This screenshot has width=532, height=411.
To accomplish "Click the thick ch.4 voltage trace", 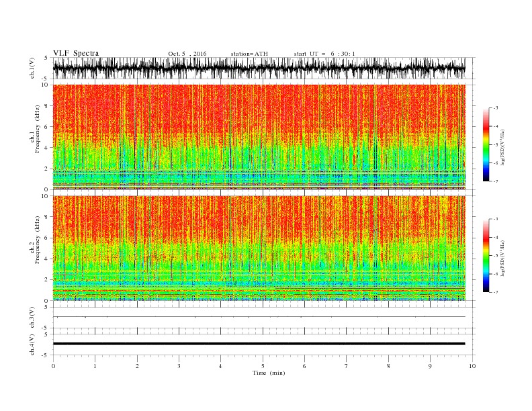I will coord(259,344).
